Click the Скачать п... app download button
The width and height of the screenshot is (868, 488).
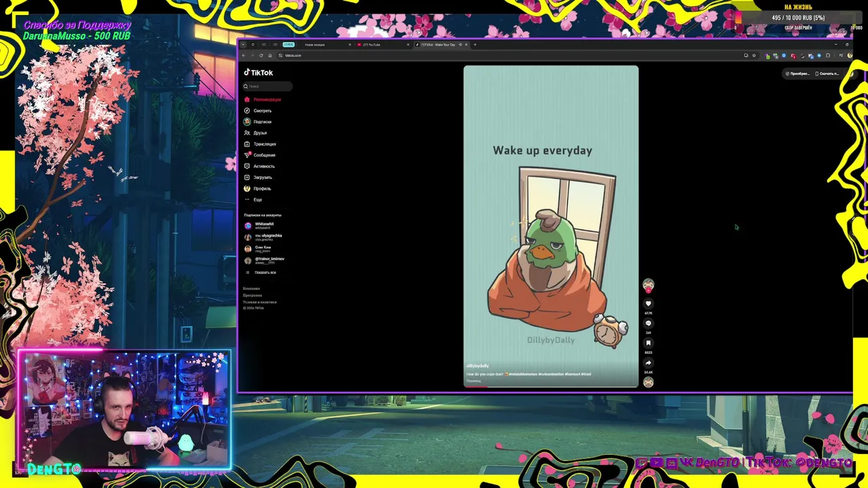click(827, 74)
